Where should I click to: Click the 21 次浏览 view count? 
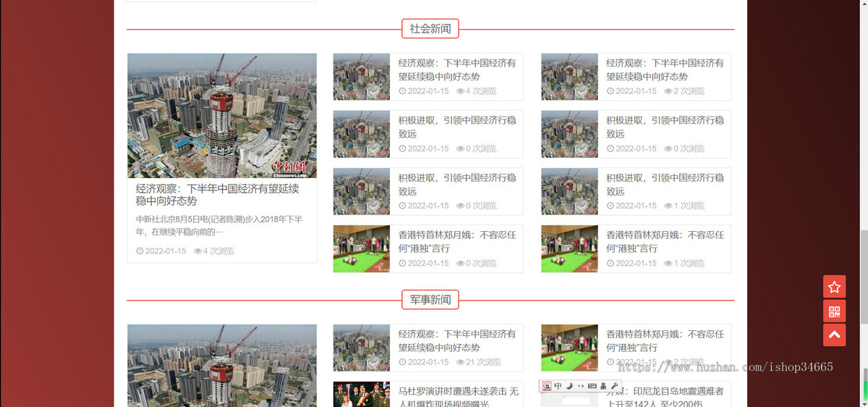[x=483, y=362]
